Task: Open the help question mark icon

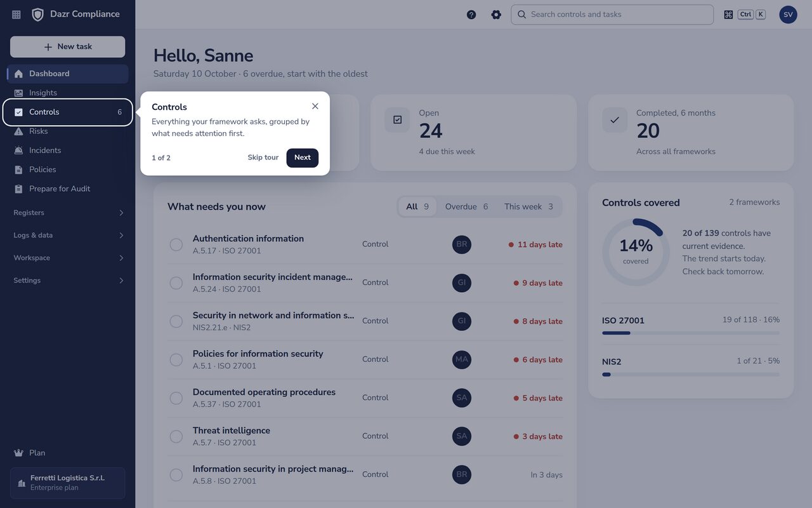Action: tap(471, 15)
